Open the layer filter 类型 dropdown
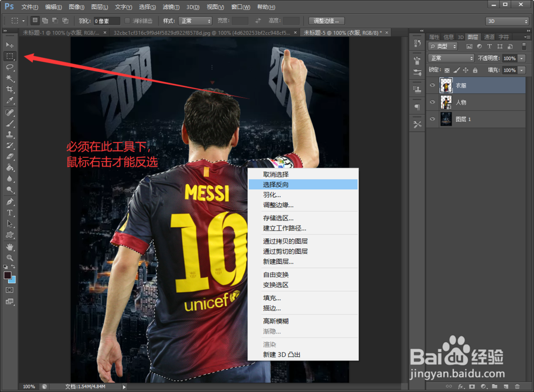534x392 pixels. click(x=443, y=46)
